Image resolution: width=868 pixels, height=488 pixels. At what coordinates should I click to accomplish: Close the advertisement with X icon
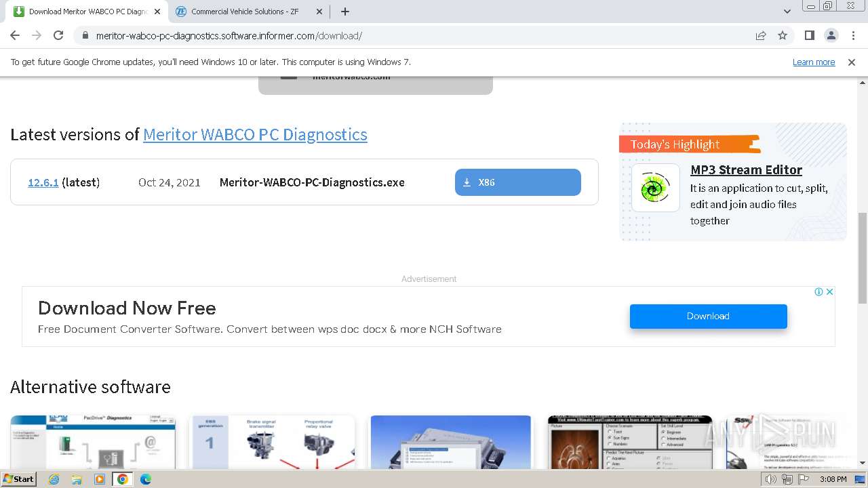tap(829, 292)
